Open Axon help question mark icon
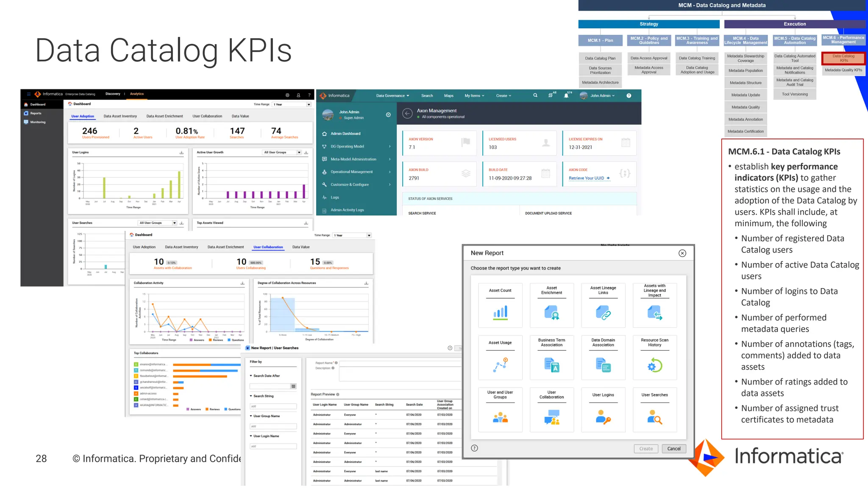868x488 pixels. (629, 96)
